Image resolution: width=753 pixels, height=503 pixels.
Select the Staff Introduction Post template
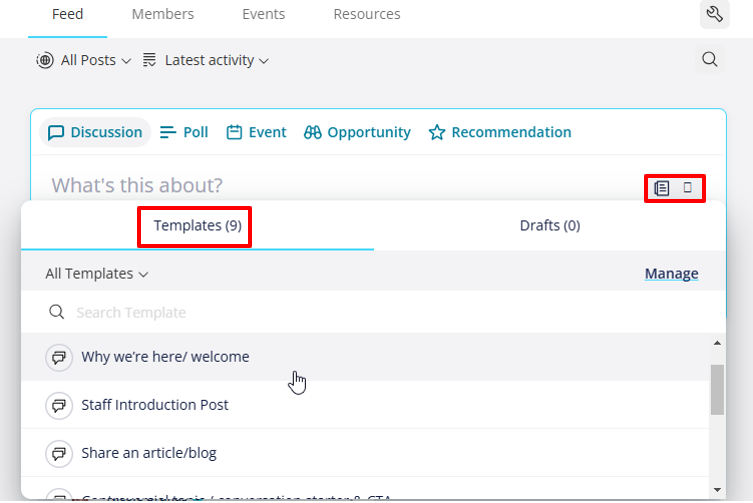365,405
